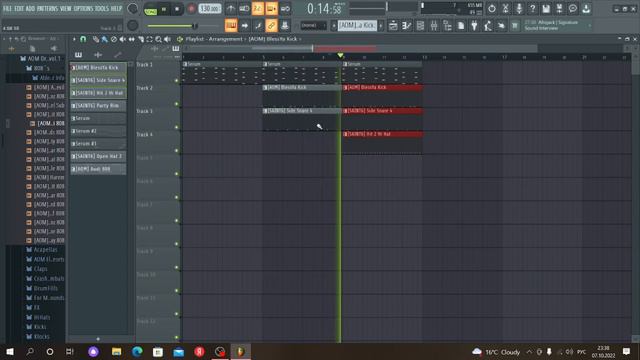Screen dimensions: 640x360
Task: Toggle the blend recording overdub button
Action: click(271, 9)
